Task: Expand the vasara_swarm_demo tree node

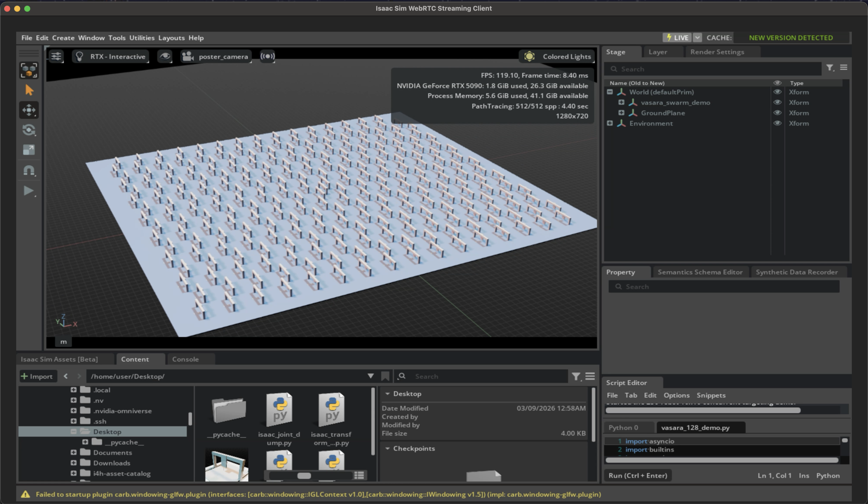Action: coord(621,102)
